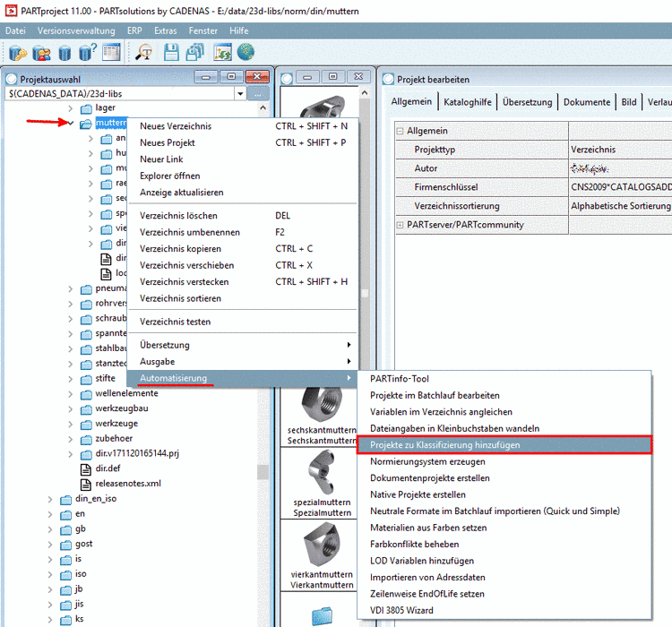Open the Ausgabe submenu

242,362
